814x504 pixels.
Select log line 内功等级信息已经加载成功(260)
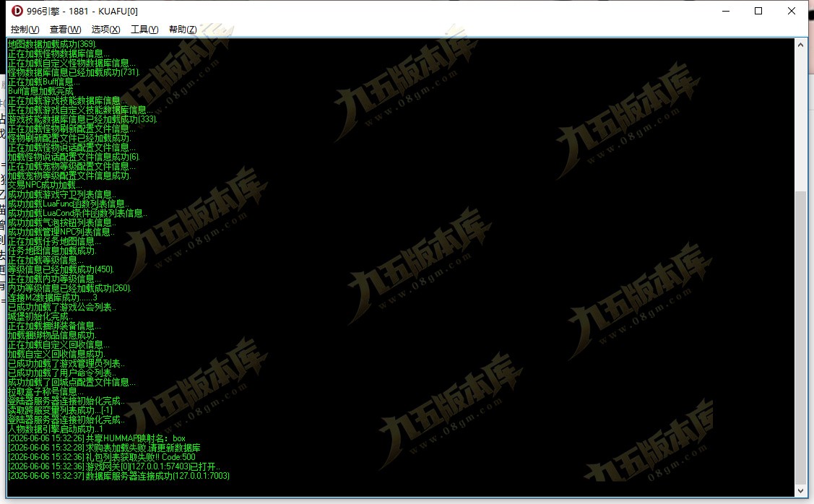coord(69,288)
